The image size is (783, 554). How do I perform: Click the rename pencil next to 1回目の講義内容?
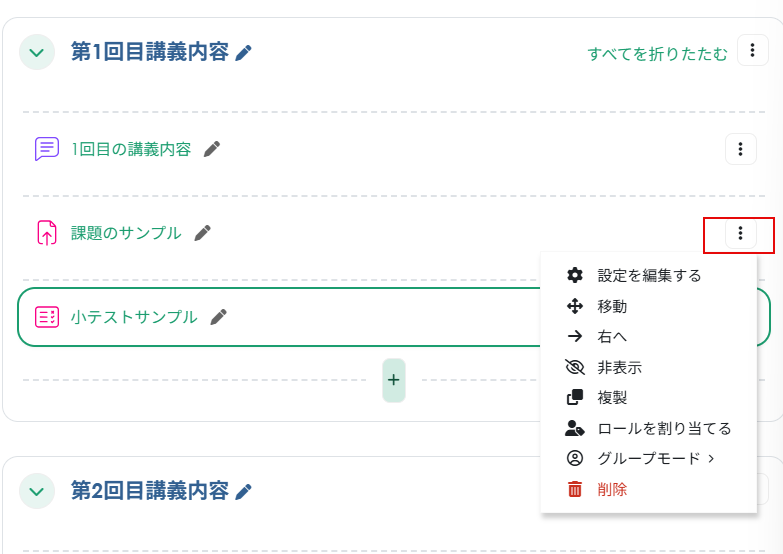(x=211, y=149)
